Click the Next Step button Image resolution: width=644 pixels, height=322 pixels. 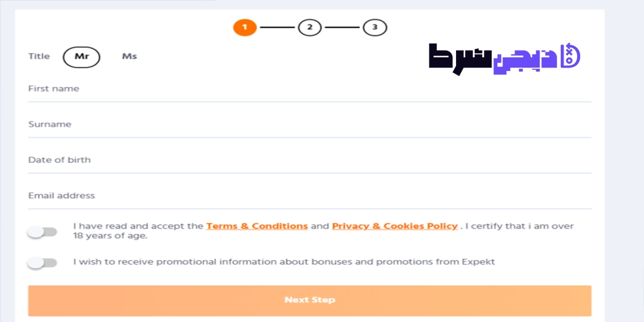pyautogui.click(x=310, y=301)
